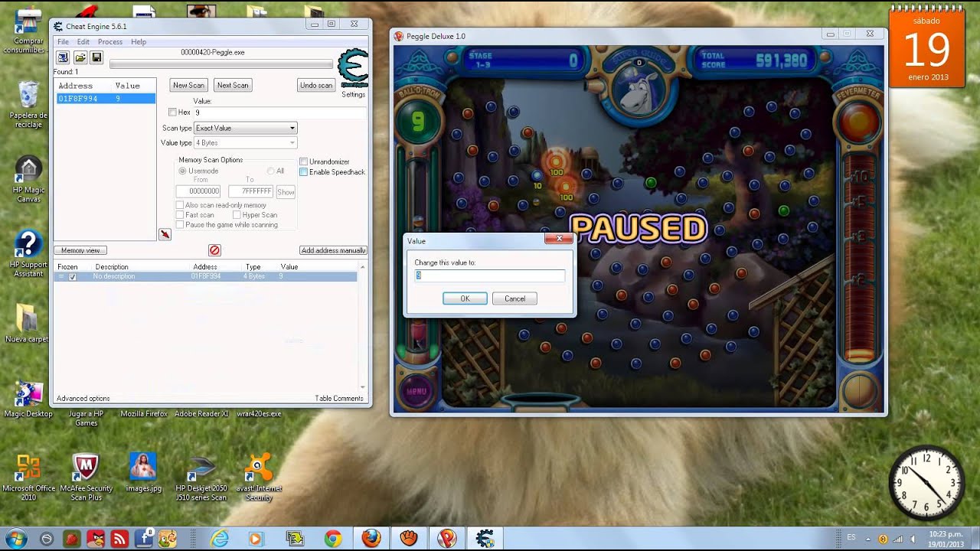980x551 pixels.
Task: Click Next Scan button
Action: 233,85
